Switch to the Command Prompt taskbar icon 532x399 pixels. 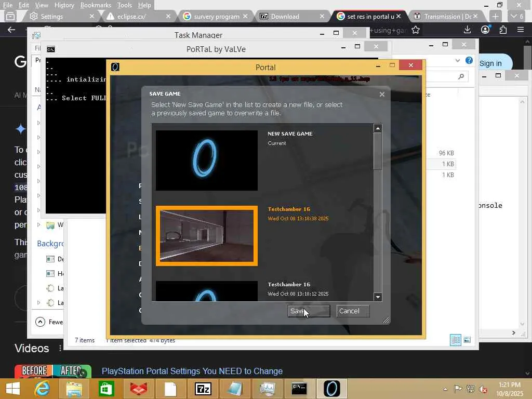(x=299, y=389)
